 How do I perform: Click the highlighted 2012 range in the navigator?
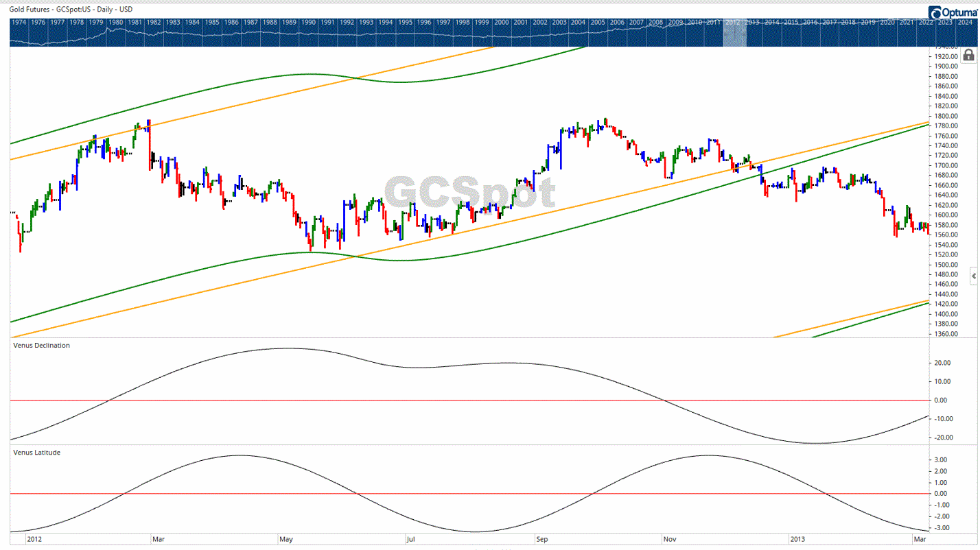coord(735,33)
